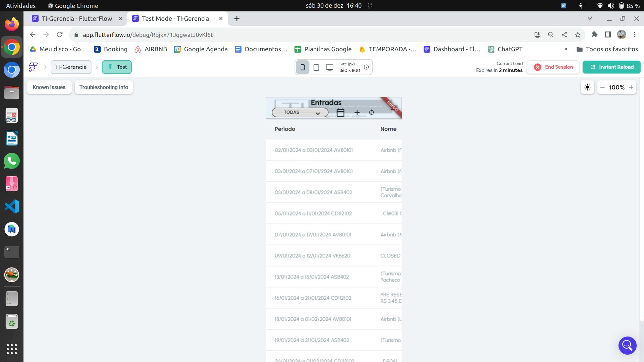Open Chrome extensions puzzle icon
The width and height of the screenshot is (644, 362).
tap(594, 35)
